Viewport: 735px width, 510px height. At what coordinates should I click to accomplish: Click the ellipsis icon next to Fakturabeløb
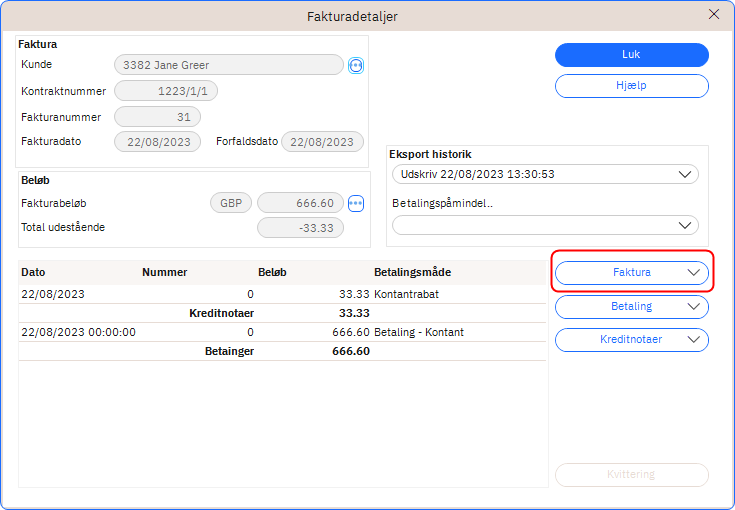tap(356, 203)
